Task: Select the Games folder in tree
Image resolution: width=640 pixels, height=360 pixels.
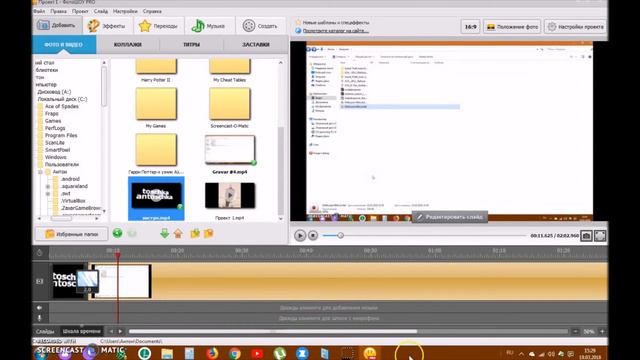Action: click(53, 121)
